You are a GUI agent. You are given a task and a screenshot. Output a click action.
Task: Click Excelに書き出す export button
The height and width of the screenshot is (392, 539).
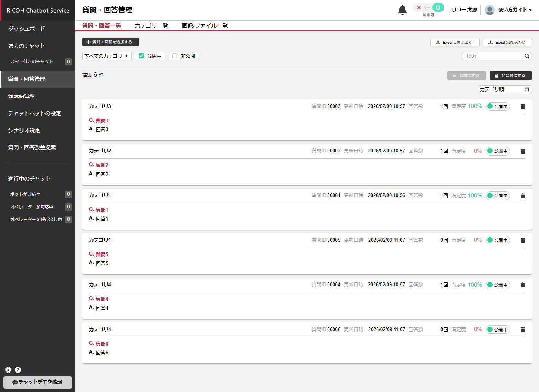[454, 42]
